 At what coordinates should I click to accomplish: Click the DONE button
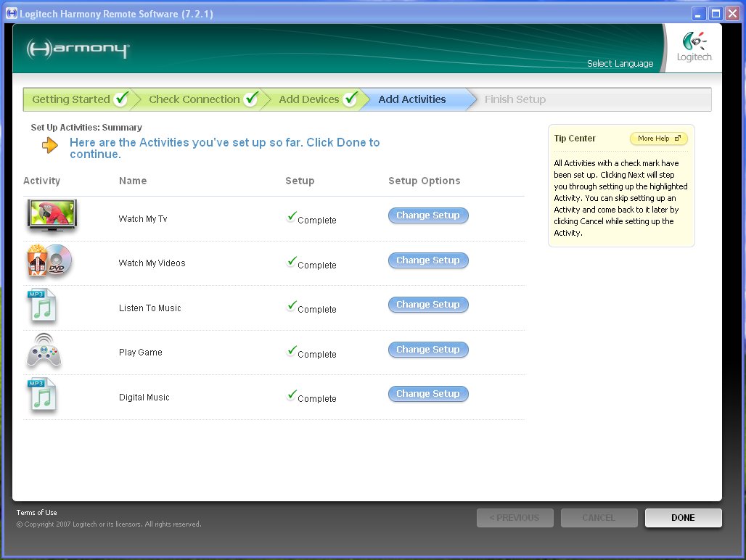[x=683, y=518]
